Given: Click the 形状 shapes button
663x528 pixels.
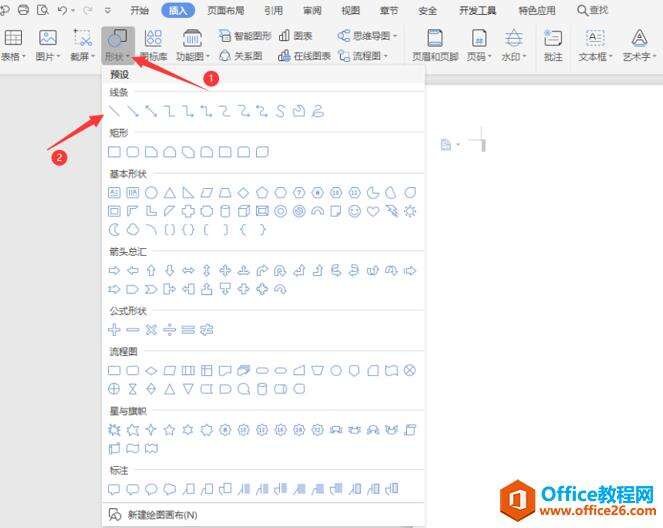Looking at the screenshot, I should click(118, 45).
